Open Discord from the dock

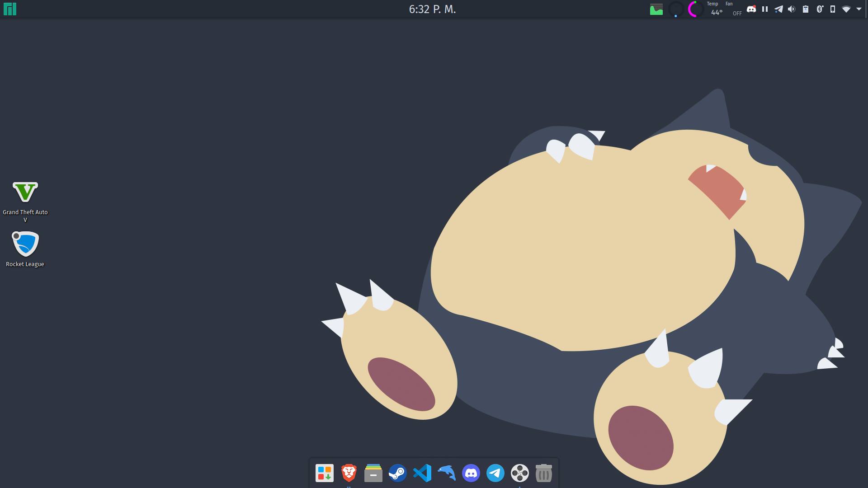[471, 473]
